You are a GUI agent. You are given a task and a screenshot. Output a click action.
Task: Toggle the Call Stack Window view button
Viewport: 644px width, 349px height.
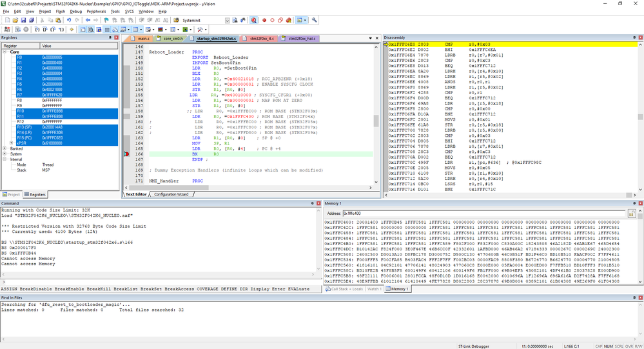(115, 30)
